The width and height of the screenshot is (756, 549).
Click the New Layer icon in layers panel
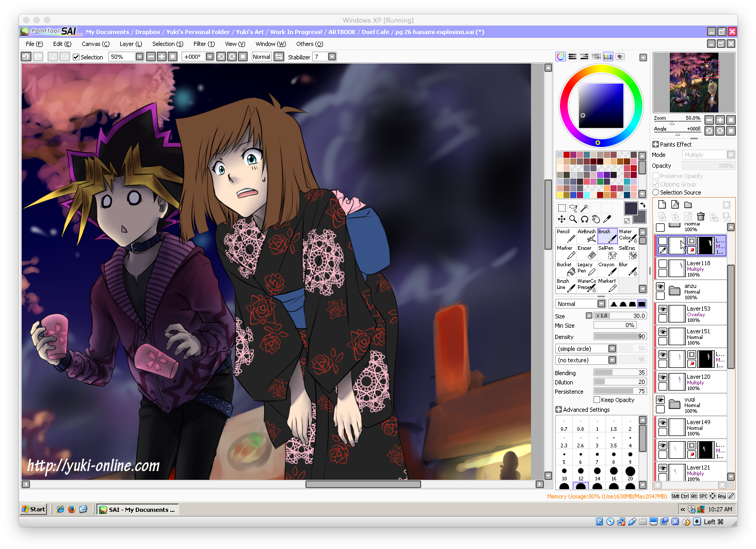pyautogui.click(x=662, y=204)
